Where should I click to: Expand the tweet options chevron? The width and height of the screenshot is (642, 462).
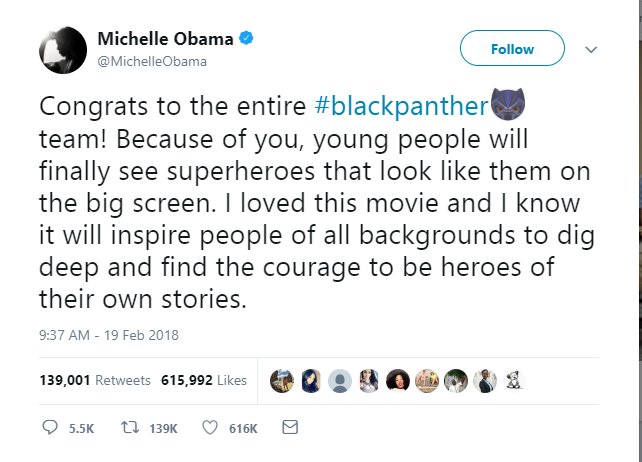coord(590,49)
